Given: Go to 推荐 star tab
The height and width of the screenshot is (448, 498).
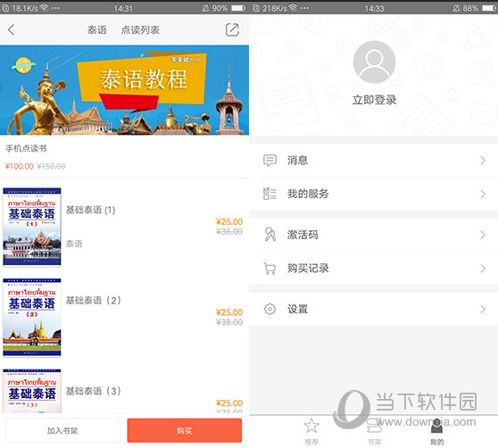Looking at the screenshot, I should click(x=311, y=431).
